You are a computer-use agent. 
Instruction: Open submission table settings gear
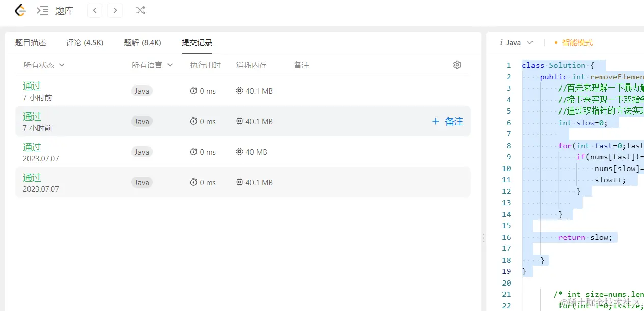457,65
